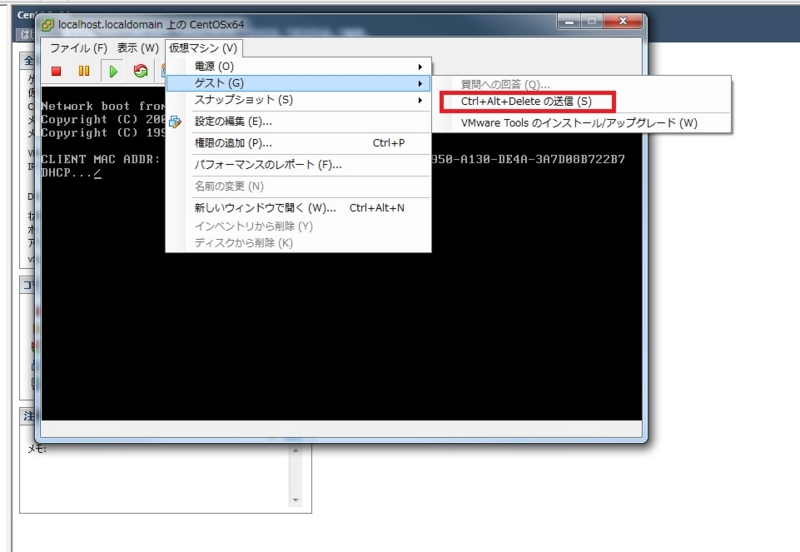Click the VMware icon in the window title bar
This screenshot has width=800, height=552.
(47, 24)
